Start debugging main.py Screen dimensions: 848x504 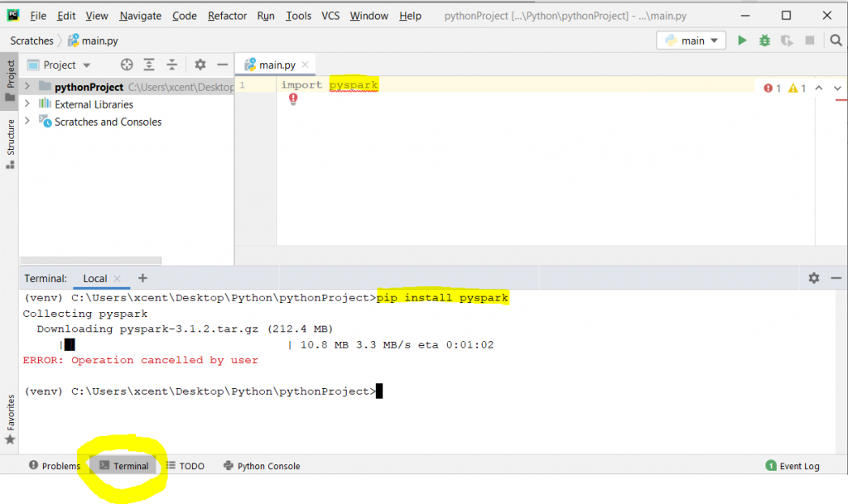tap(764, 40)
